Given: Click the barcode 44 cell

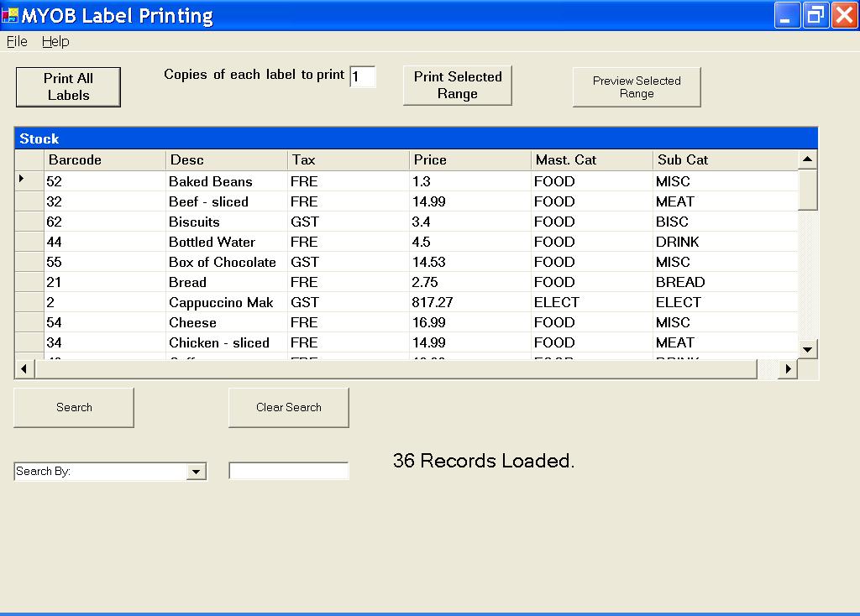Looking at the screenshot, I should pos(105,243).
